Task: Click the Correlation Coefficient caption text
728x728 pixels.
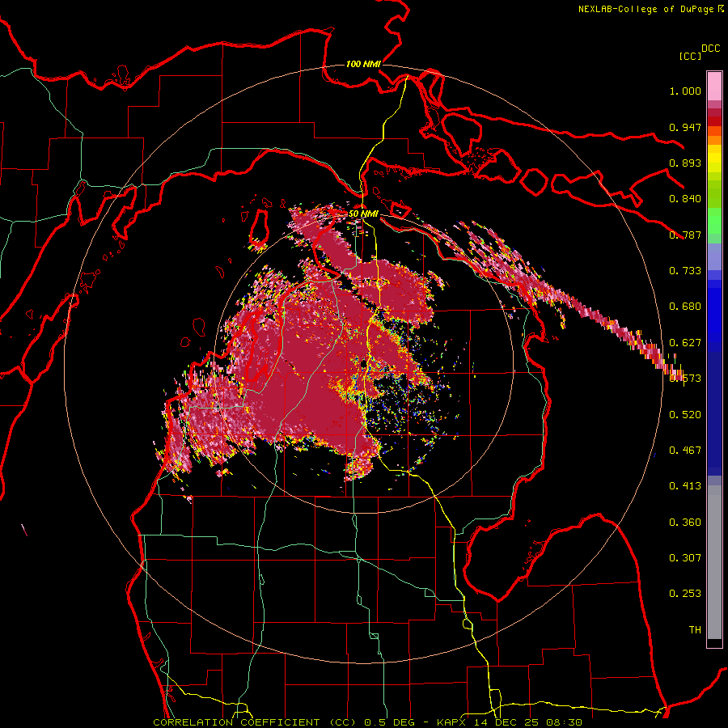Action: (x=236, y=722)
